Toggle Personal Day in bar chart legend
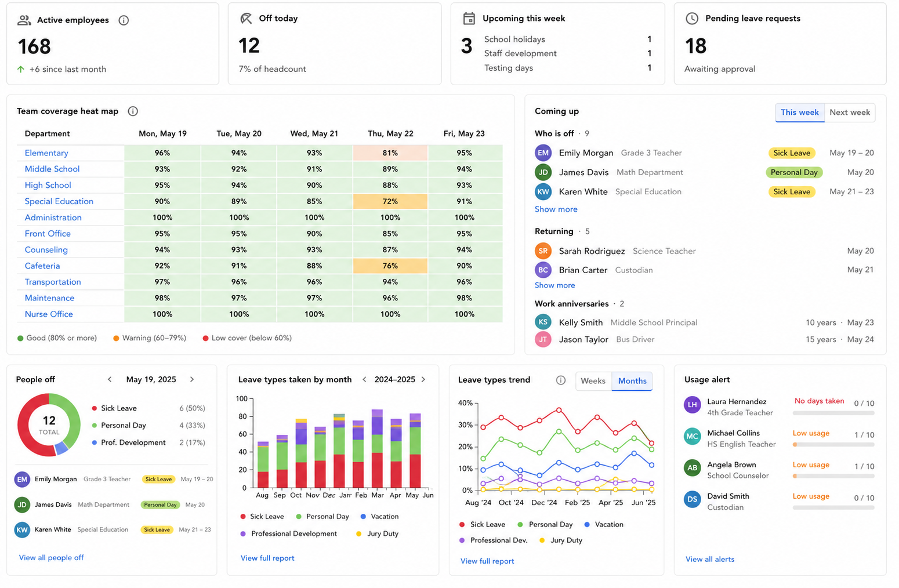 tap(322, 517)
